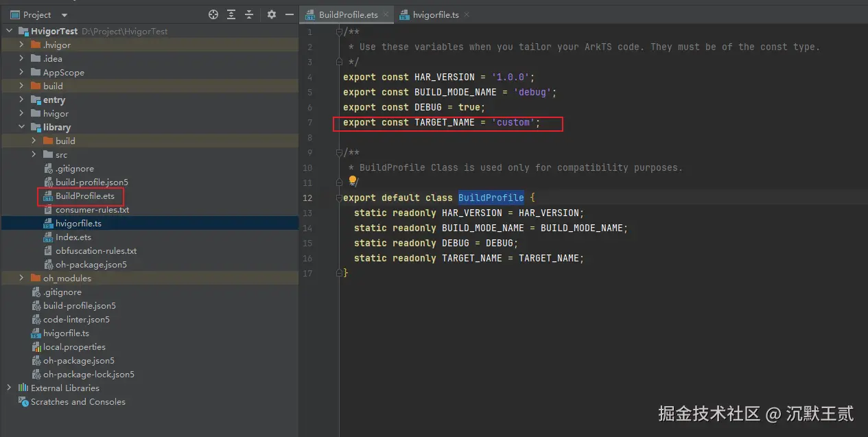Screen dimensions: 868x437
Task: Fold the comment block at line 1
Action: (x=339, y=32)
